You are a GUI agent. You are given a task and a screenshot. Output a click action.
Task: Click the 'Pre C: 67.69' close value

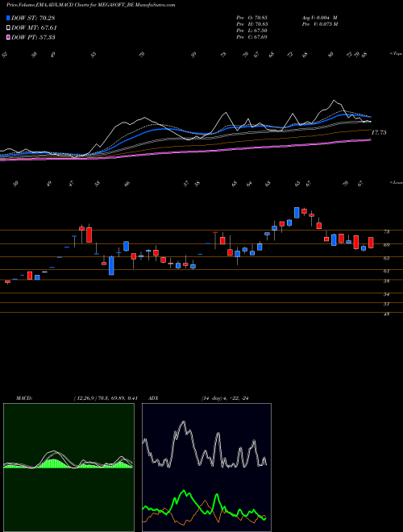(251, 37)
